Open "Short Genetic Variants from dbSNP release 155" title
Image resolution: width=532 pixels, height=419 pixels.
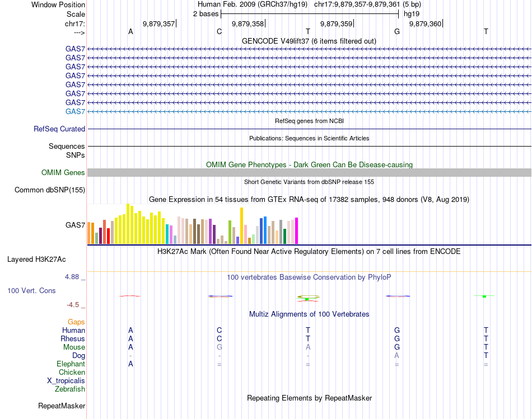[x=309, y=182]
